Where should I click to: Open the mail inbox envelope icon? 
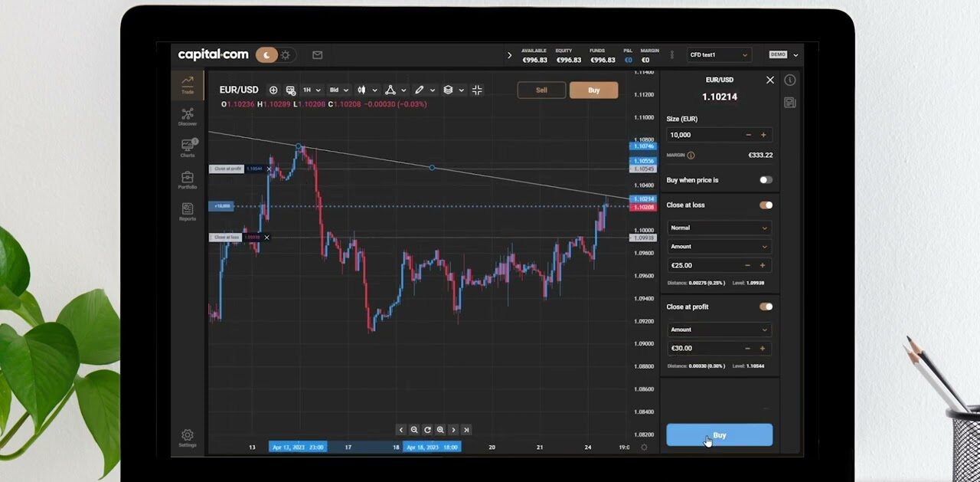(317, 55)
